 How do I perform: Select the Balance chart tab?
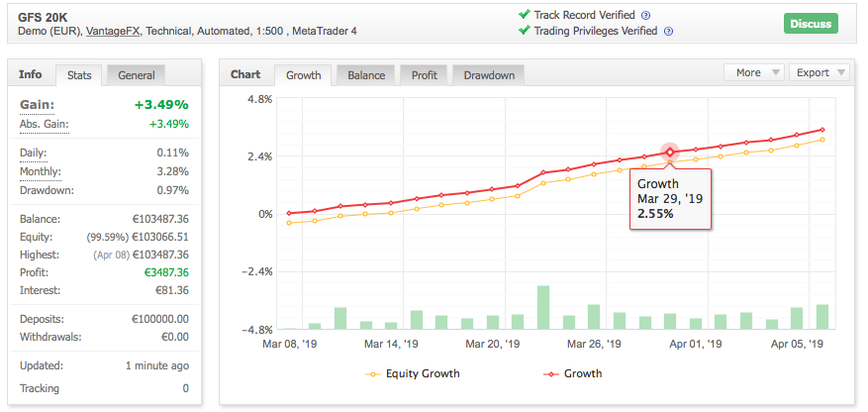pyautogui.click(x=366, y=75)
